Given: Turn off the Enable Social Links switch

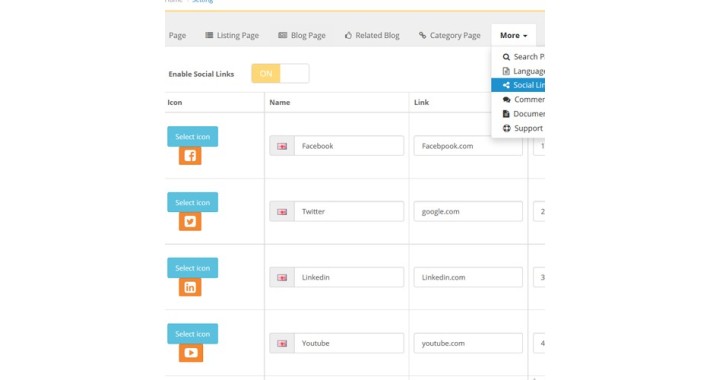Looking at the screenshot, I should tap(280, 73).
